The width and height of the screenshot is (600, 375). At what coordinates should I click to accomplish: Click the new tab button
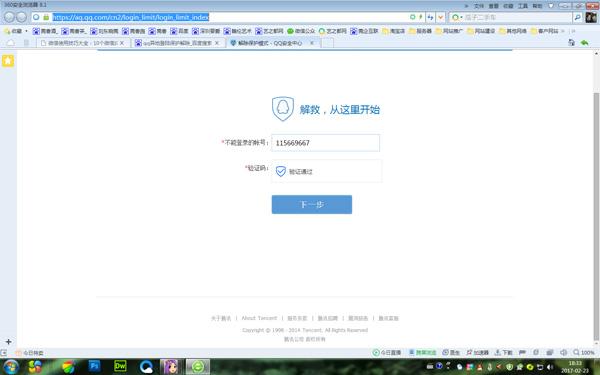coord(328,43)
